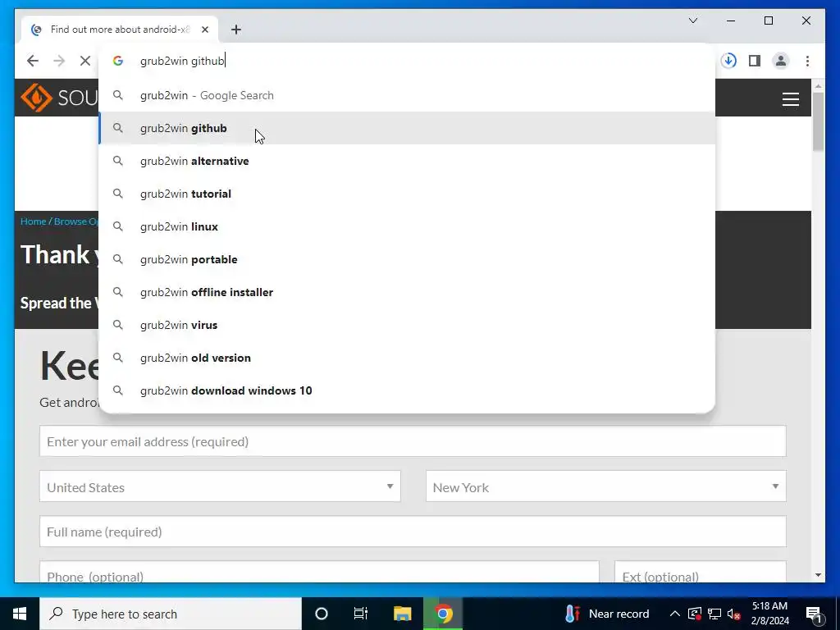Click the page vertical scrollbar thumb
The width and height of the screenshot is (840, 630).
coord(818,121)
